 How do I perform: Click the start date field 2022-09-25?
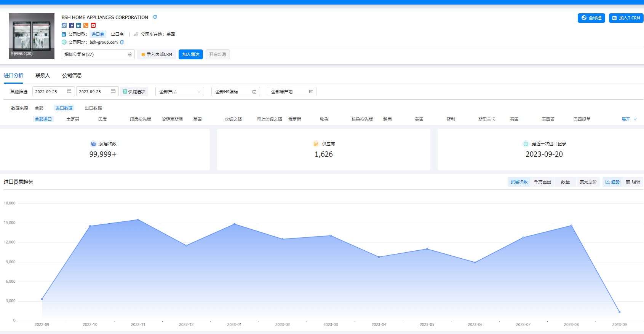click(53, 92)
